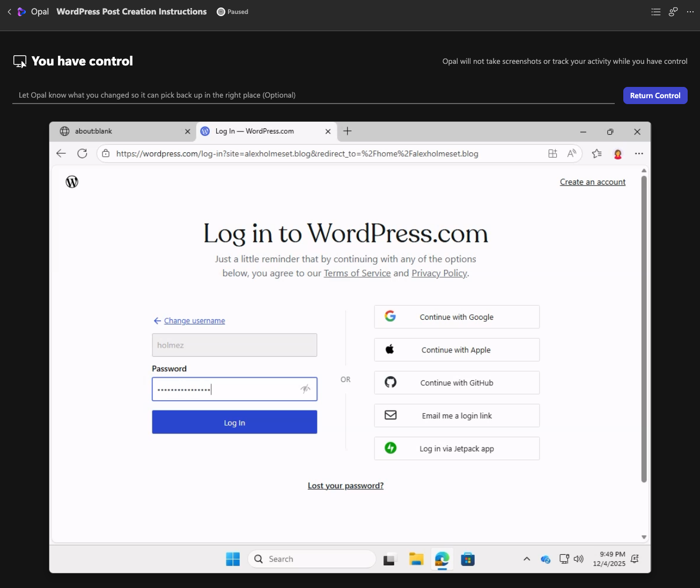
Task: Open a new browser tab
Action: [348, 131]
